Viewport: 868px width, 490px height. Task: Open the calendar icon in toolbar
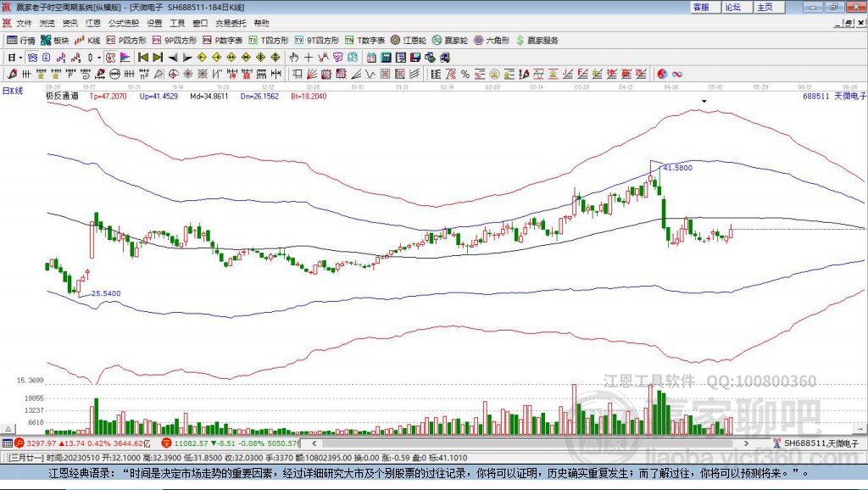371,58
